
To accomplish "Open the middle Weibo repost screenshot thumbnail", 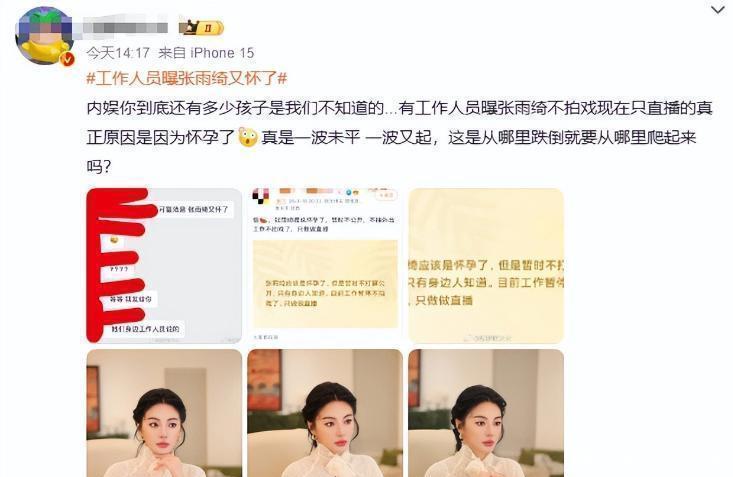I will pos(325,266).
